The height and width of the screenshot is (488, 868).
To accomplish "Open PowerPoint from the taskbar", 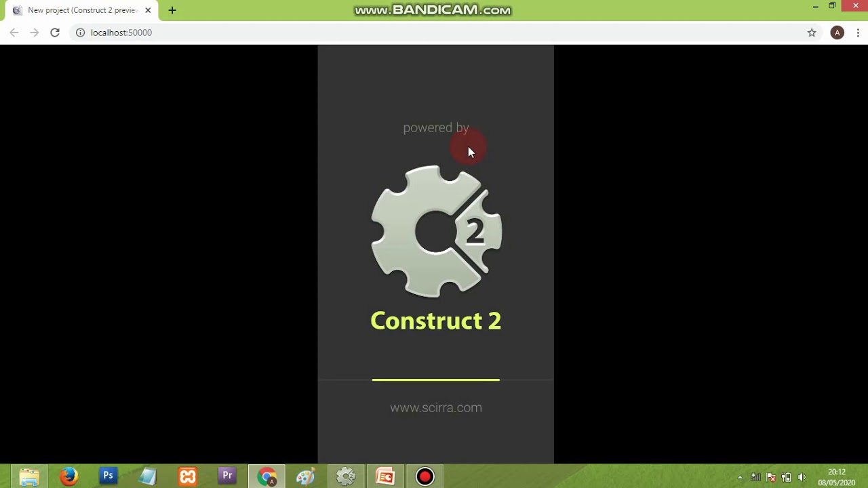I will coord(385,476).
